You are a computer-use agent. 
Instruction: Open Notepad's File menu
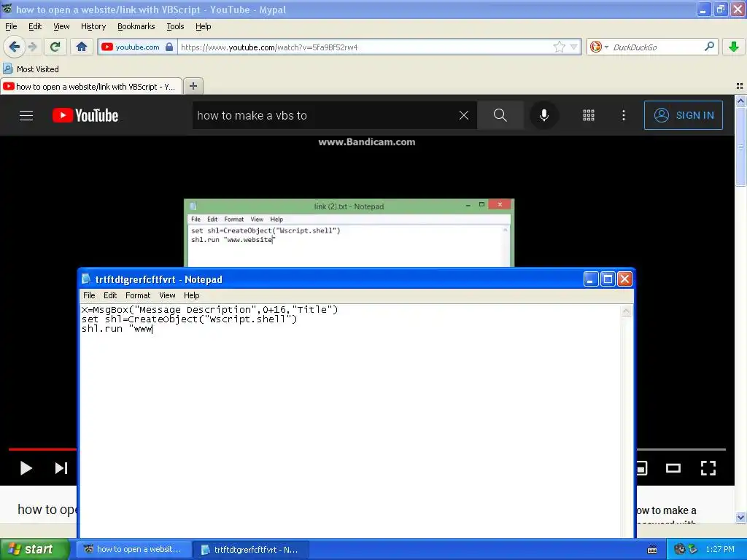coord(89,295)
